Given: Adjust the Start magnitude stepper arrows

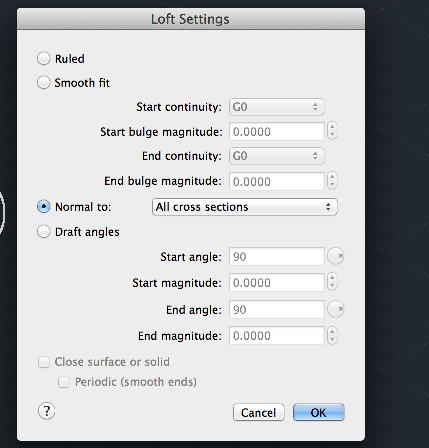Looking at the screenshot, I should point(332,282).
